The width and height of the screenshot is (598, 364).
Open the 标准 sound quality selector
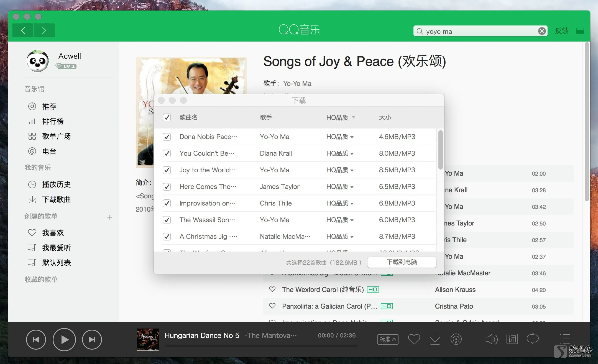tap(388, 339)
